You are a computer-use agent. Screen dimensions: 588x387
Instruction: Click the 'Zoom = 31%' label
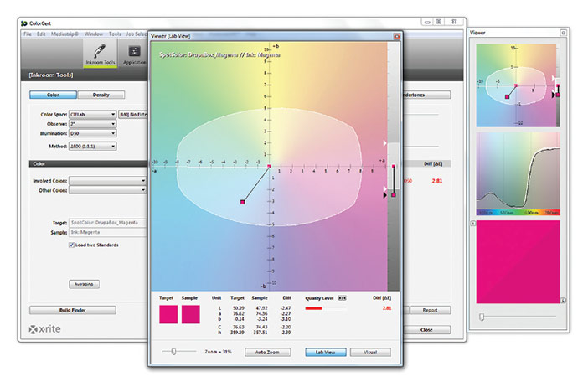click(218, 352)
